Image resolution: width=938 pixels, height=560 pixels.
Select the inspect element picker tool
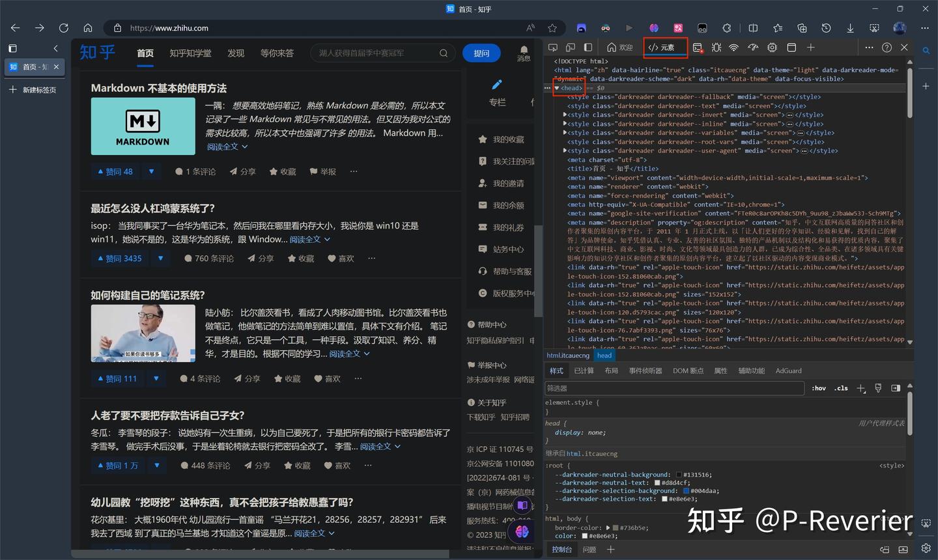553,47
